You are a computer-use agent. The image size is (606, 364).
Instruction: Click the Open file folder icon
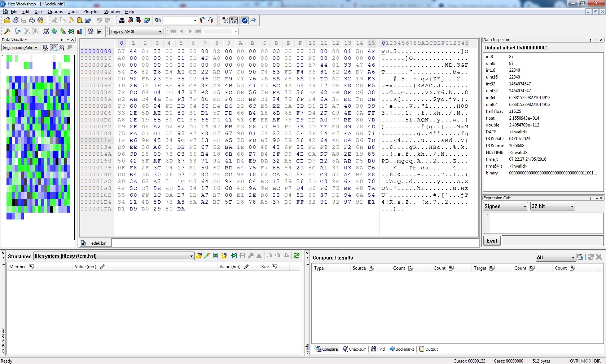point(7,21)
